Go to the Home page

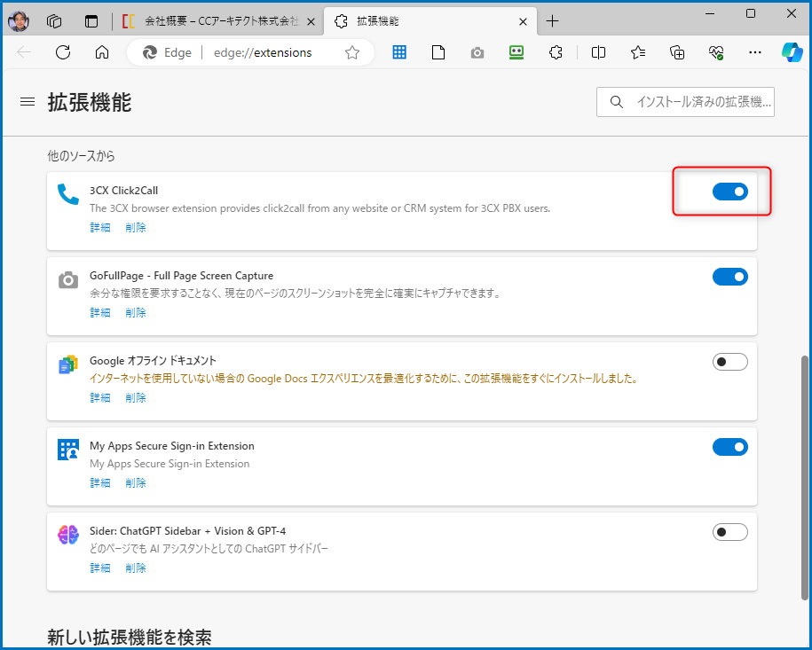tap(102, 52)
